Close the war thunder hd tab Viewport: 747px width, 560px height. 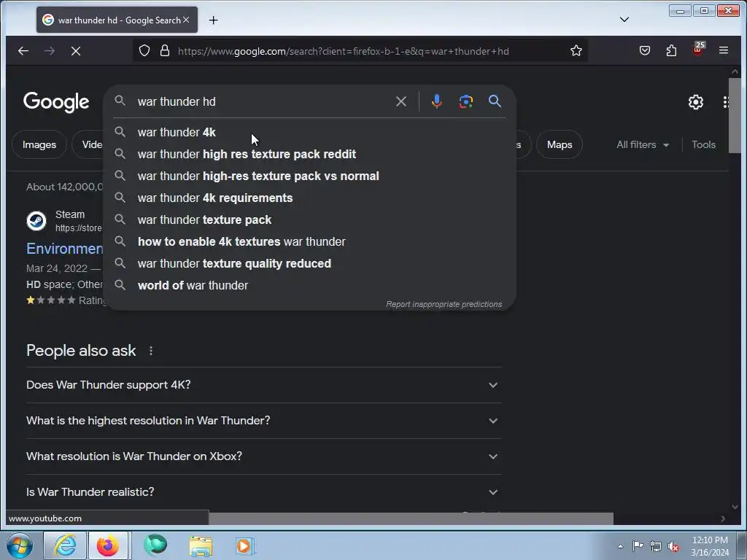pyautogui.click(x=186, y=20)
